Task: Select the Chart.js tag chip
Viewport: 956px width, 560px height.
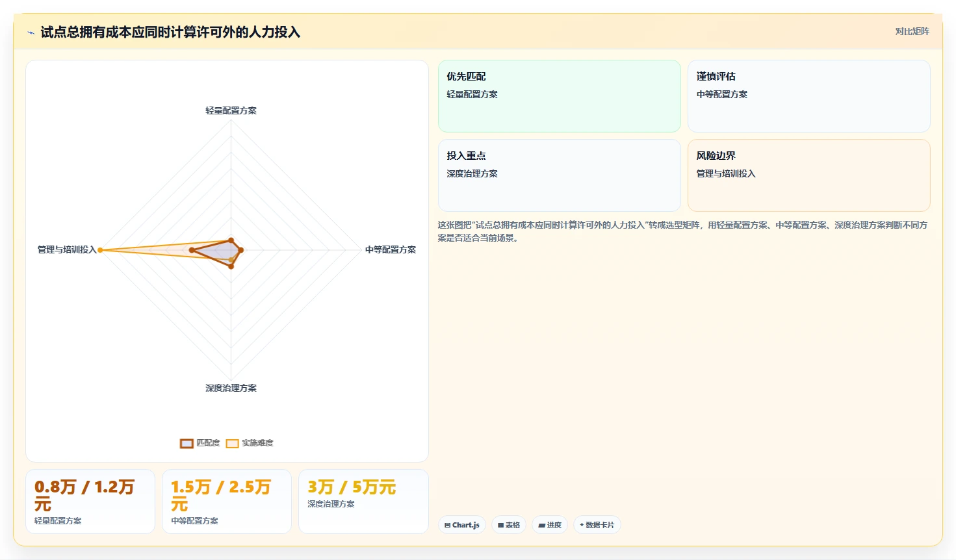Action: click(x=462, y=525)
